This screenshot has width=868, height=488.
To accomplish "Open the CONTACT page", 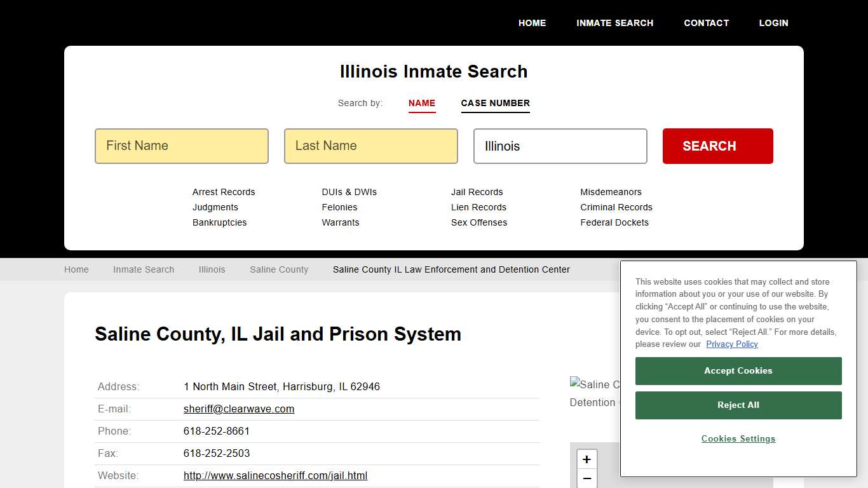I will click(x=706, y=23).
